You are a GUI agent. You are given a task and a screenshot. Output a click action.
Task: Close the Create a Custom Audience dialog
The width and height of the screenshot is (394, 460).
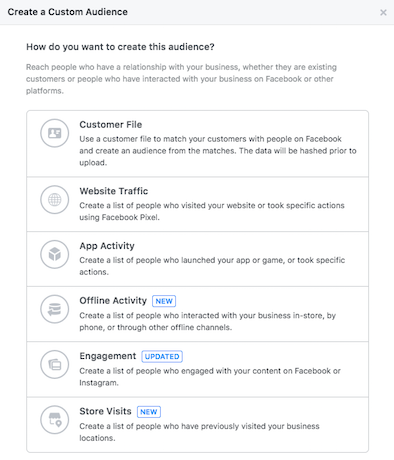point(383,12)
